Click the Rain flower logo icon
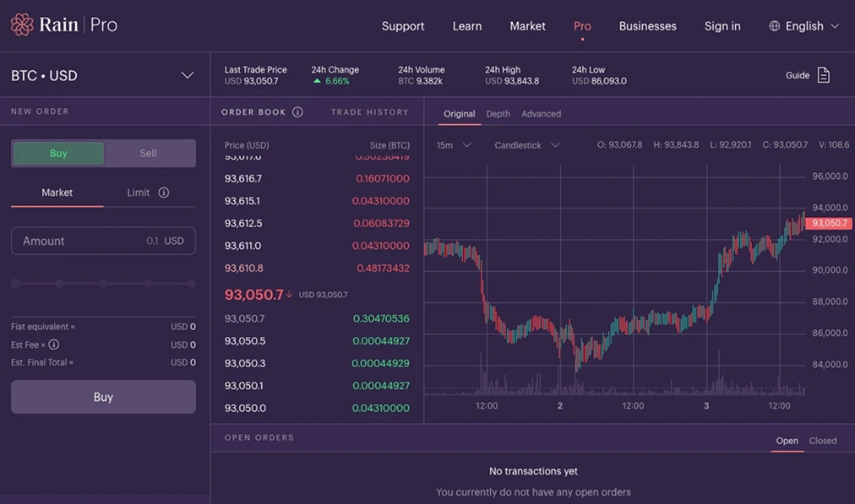Viewport: 855px width, 504px height. 22,24
